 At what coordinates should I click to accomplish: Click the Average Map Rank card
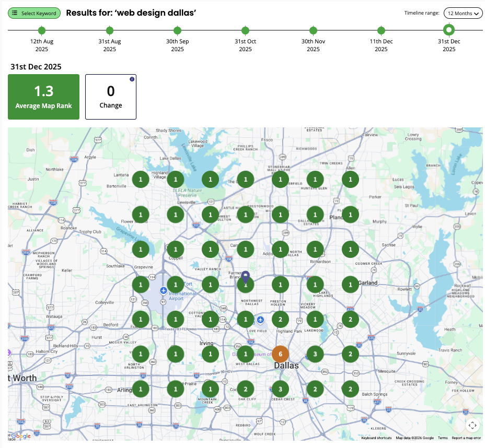44,97
